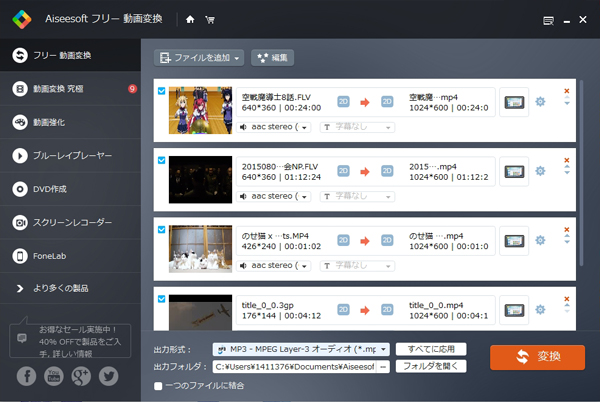Browse output folder with ellipsis button
The width and height of the screenshot is (600, 402).
click(x=383, y=367)
